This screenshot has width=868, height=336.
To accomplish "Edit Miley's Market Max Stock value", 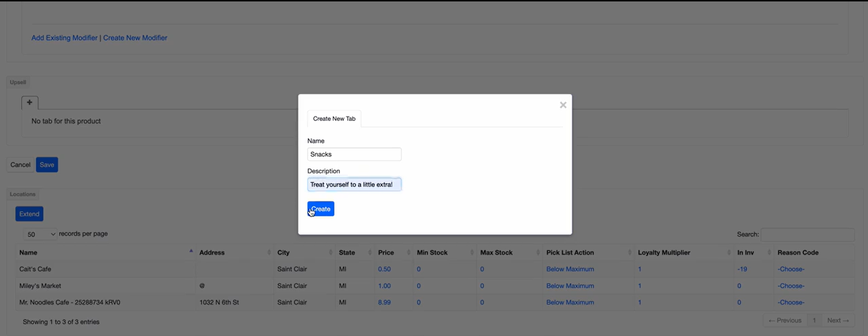I will pos(482,286).
